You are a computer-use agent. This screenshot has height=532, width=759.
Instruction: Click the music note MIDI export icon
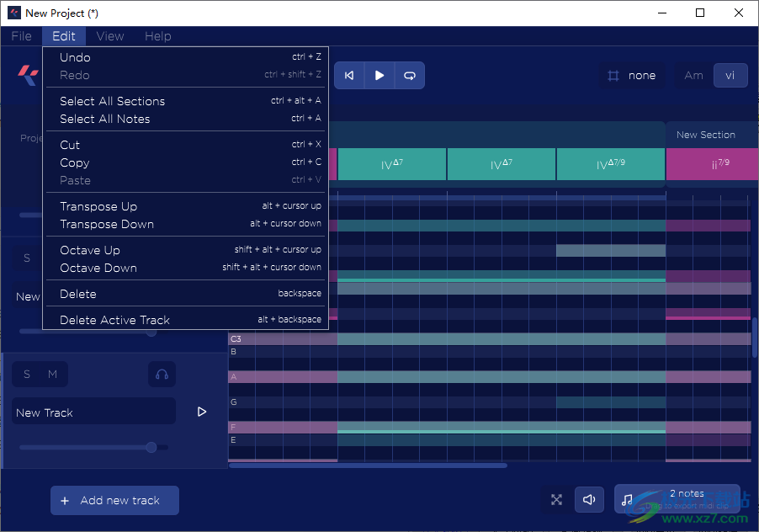tap(627, 500)
